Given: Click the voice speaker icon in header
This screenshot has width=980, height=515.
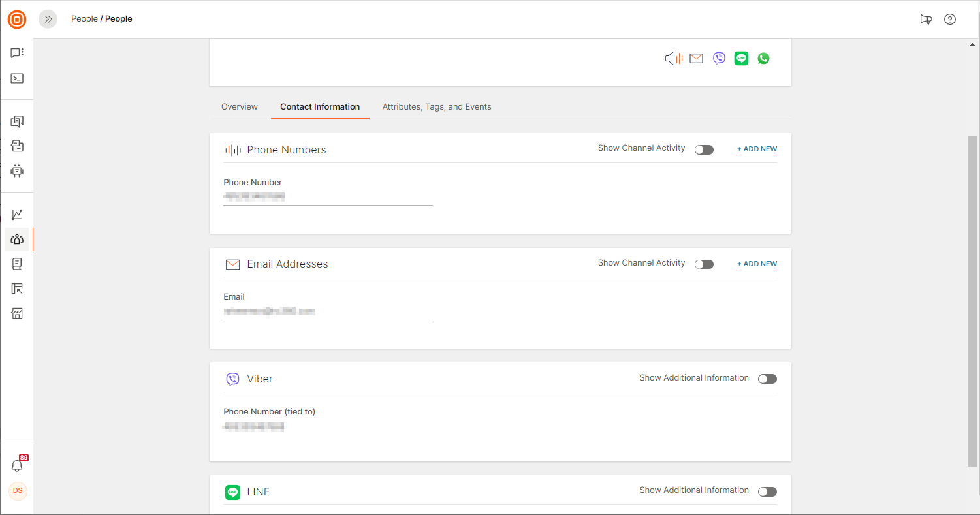Looking at the screenshot, I should click(x=673, y=59).
